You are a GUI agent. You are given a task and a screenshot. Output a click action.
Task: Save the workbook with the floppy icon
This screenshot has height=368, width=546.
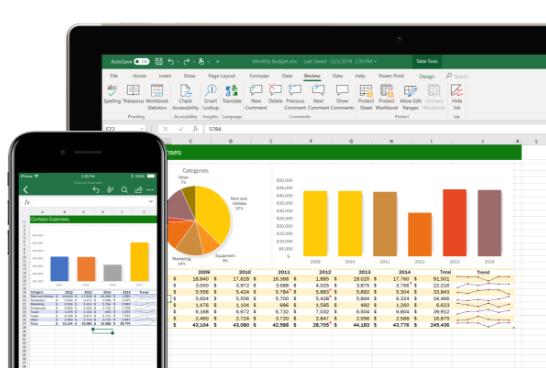point(159,62)
